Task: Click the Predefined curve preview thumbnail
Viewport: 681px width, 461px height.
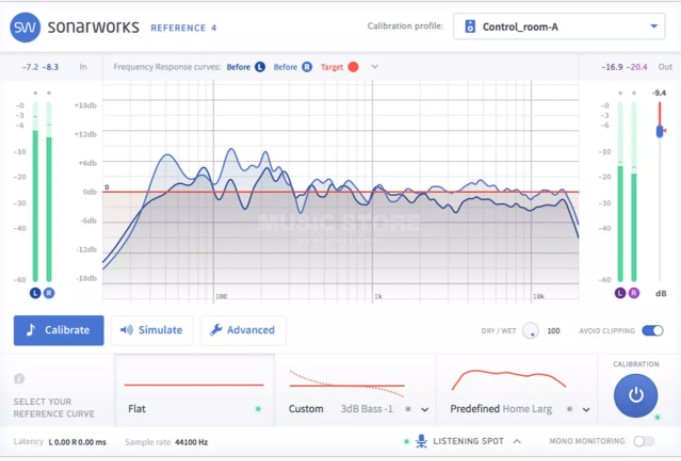Action: (509, 380)
